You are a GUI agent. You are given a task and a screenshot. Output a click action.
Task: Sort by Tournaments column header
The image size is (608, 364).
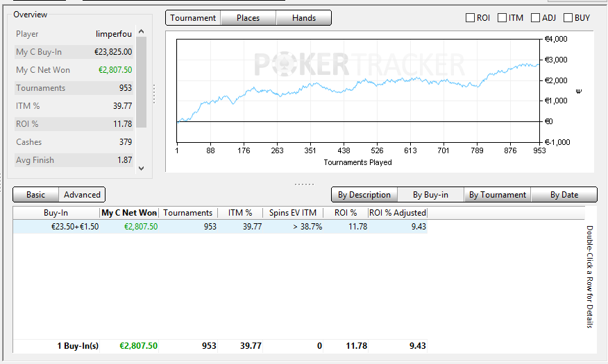pos(188,213)
